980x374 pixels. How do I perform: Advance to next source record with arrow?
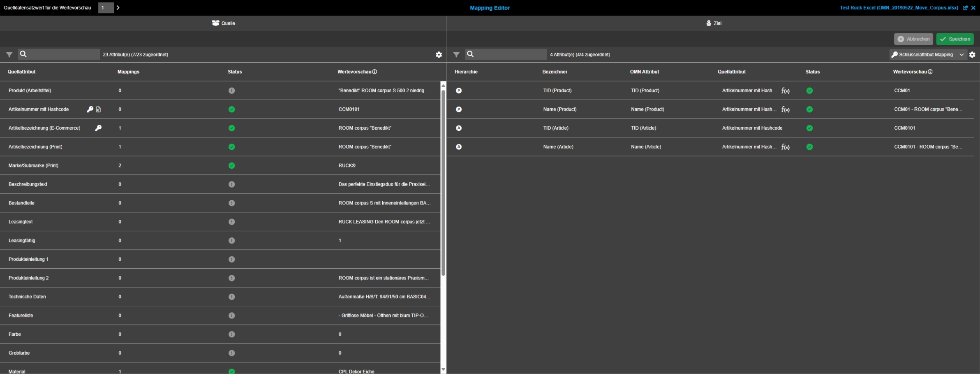118,8
